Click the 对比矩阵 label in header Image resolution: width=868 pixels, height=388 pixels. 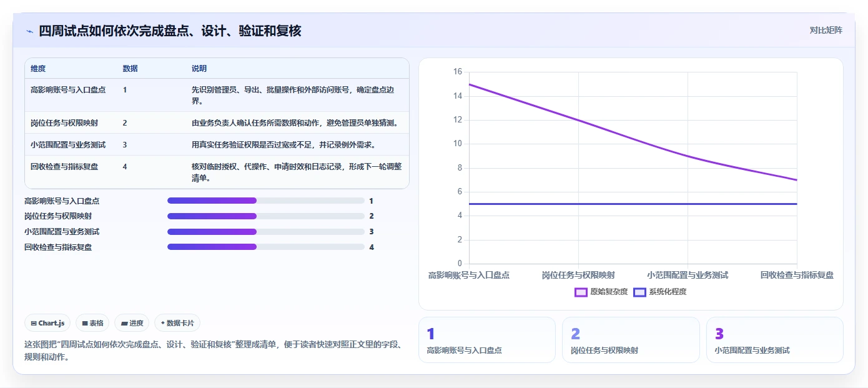[826, 30]
